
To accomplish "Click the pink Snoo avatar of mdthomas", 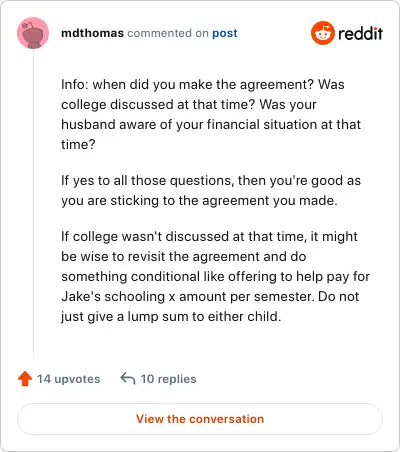I will pos(33,33).
